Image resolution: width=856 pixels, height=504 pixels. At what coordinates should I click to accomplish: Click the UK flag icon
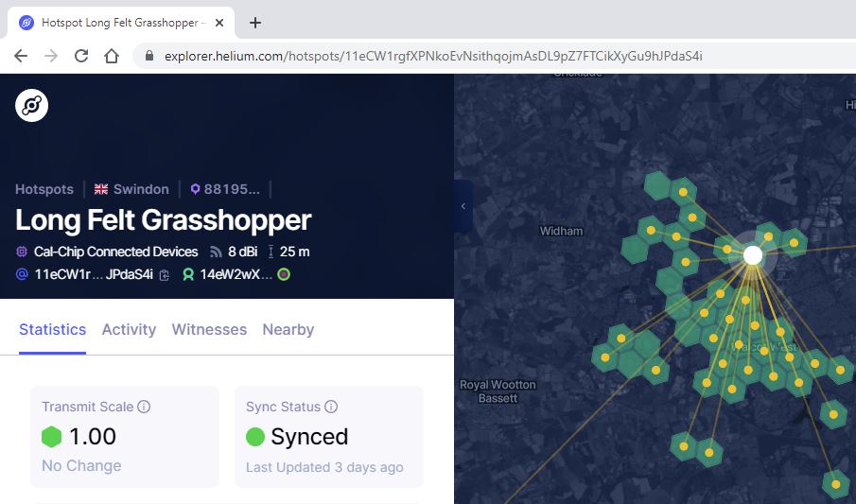coord(101,189)
